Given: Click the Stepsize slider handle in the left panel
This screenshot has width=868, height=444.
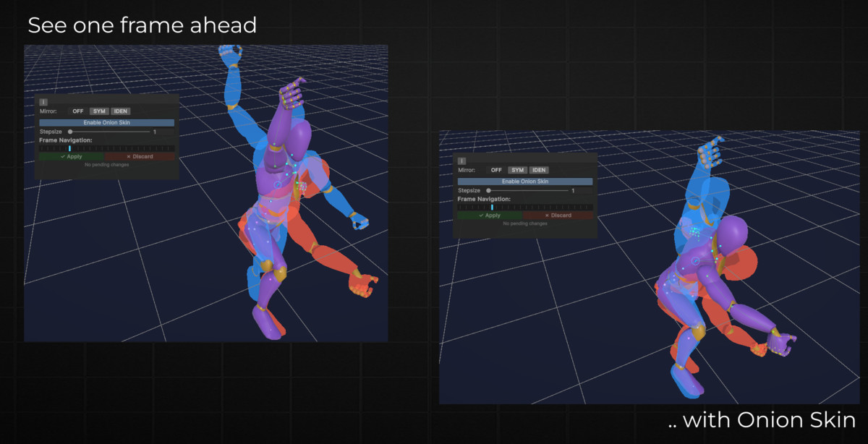Looking at the screenshot, I should pyautogui.click(x=70, y=132).
